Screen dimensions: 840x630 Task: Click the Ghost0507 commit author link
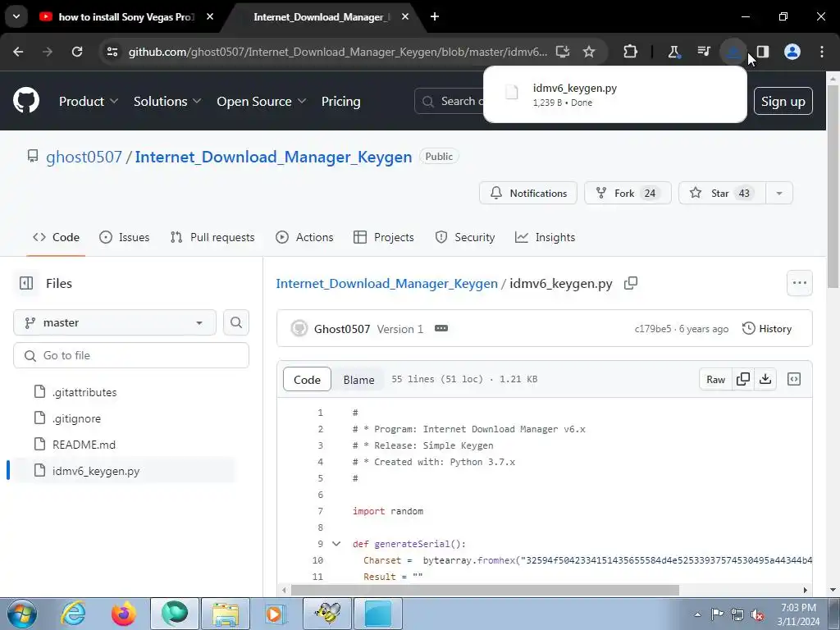click(342, 329)
